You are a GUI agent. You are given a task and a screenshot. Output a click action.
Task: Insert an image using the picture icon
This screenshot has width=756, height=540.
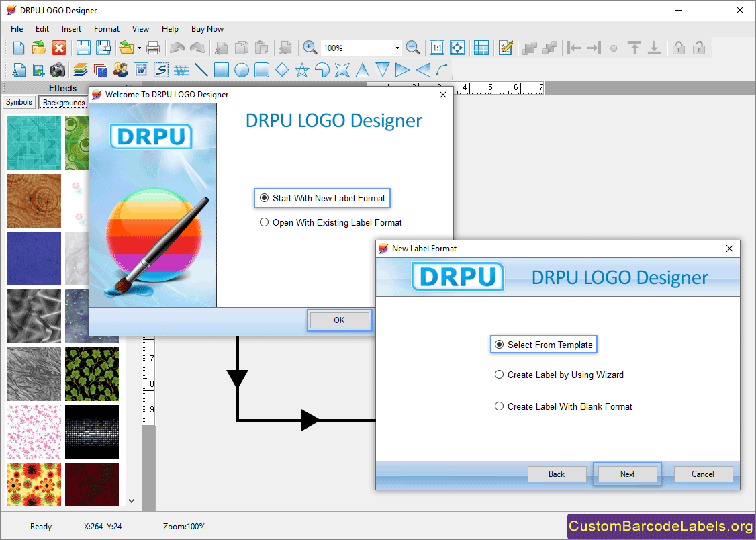(x=38, y=71)
